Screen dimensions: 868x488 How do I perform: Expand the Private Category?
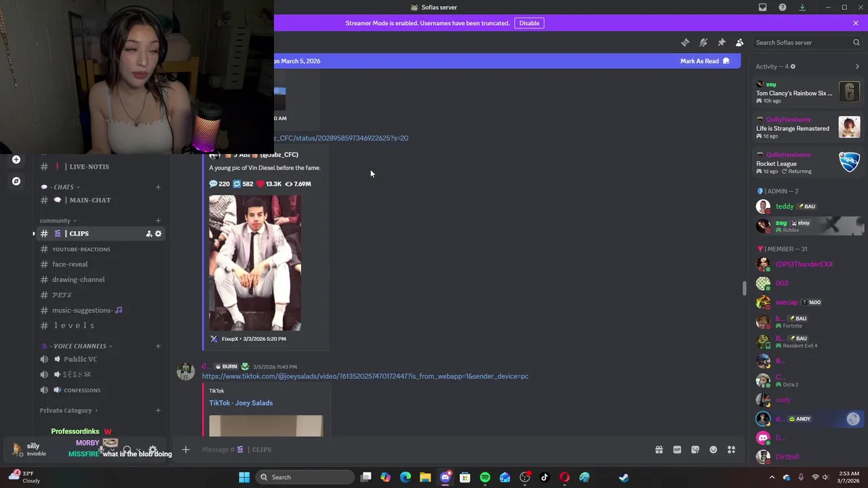pos(68,410)
